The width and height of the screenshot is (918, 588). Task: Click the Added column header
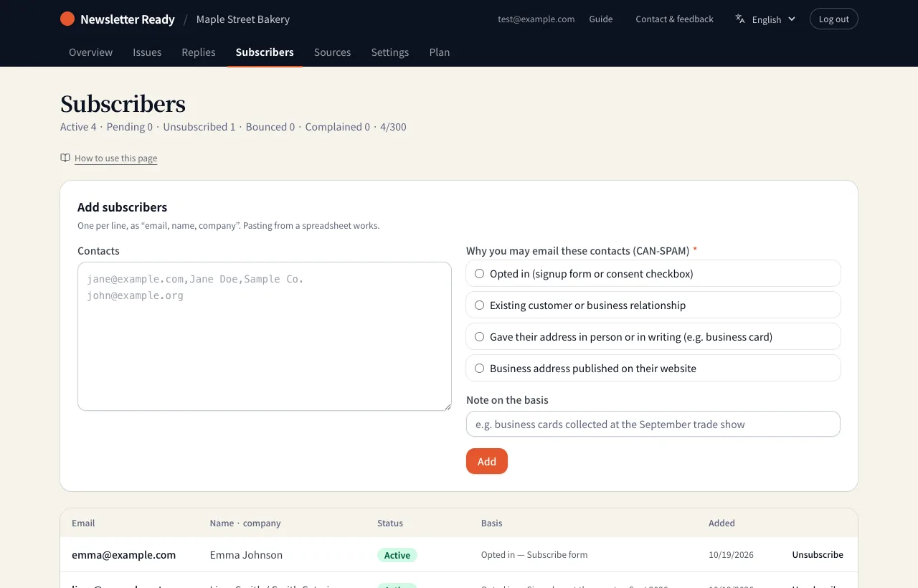click(721, 523)
